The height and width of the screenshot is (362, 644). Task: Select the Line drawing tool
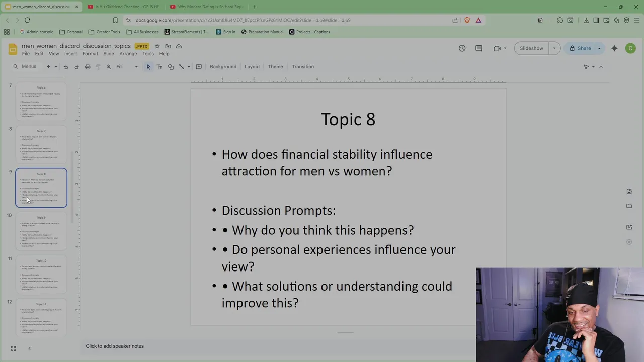coord(182,67)
